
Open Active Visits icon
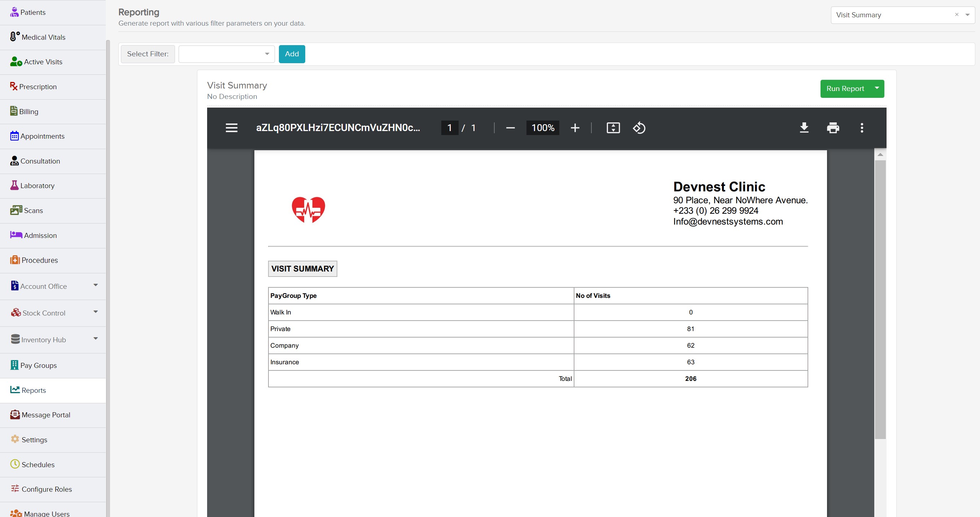pyautogui.click(x=16, y=61)
